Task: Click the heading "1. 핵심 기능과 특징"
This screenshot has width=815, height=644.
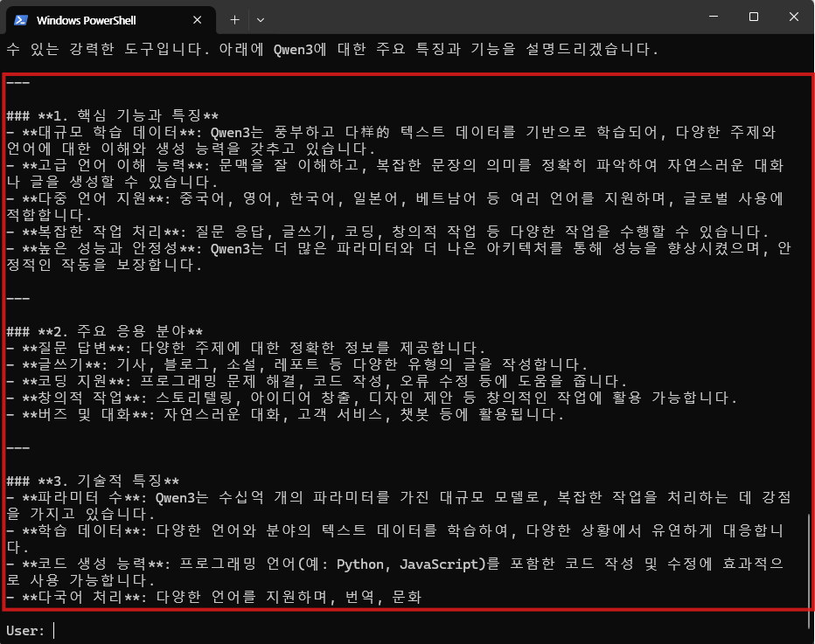Action: (113, 115)
